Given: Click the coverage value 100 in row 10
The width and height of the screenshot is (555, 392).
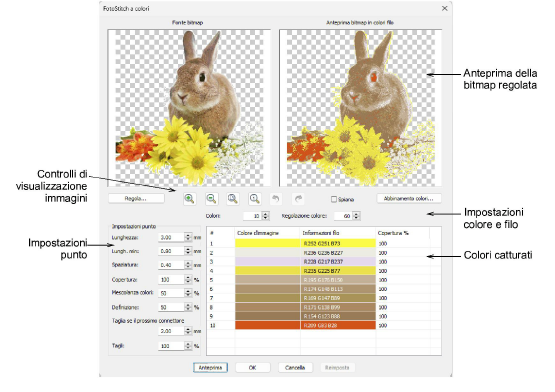Looking at the screenshot, I should coord(383,325).
